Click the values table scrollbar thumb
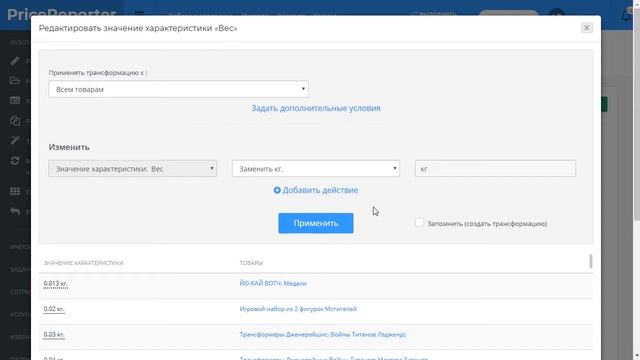This screenshot has width=640, height=360. click(591, 261)
